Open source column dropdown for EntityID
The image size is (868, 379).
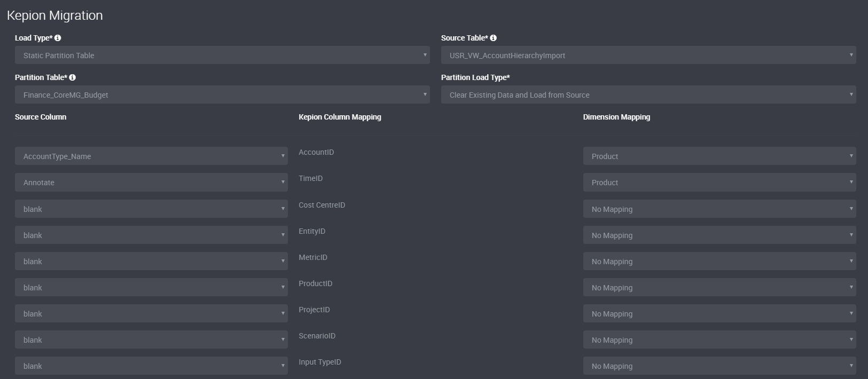151,235
